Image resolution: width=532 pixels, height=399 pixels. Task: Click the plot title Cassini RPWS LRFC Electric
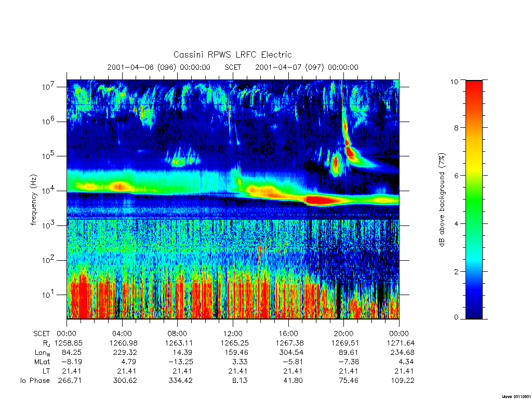pyautogui.click(x=232, y=55)
